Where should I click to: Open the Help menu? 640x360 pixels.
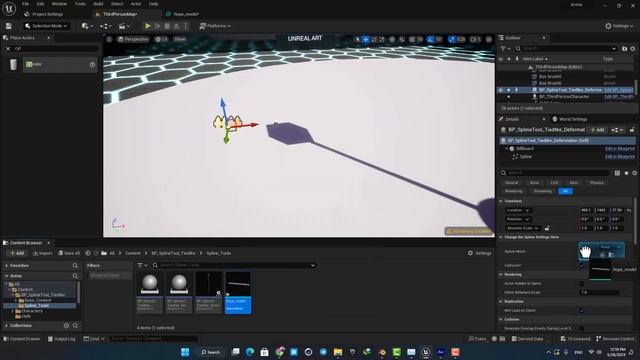point(153,4)
